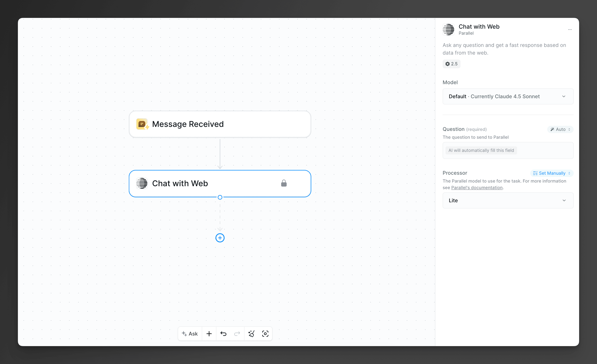Open the Lite processor dropdown
The height and width of the screenshot is (364, 597).
tap(508, 200)
